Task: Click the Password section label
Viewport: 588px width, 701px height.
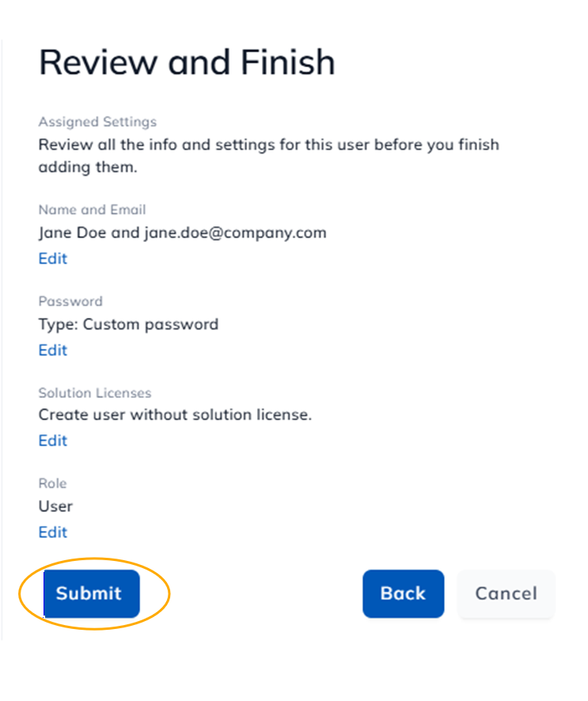Action: (70, 301)
